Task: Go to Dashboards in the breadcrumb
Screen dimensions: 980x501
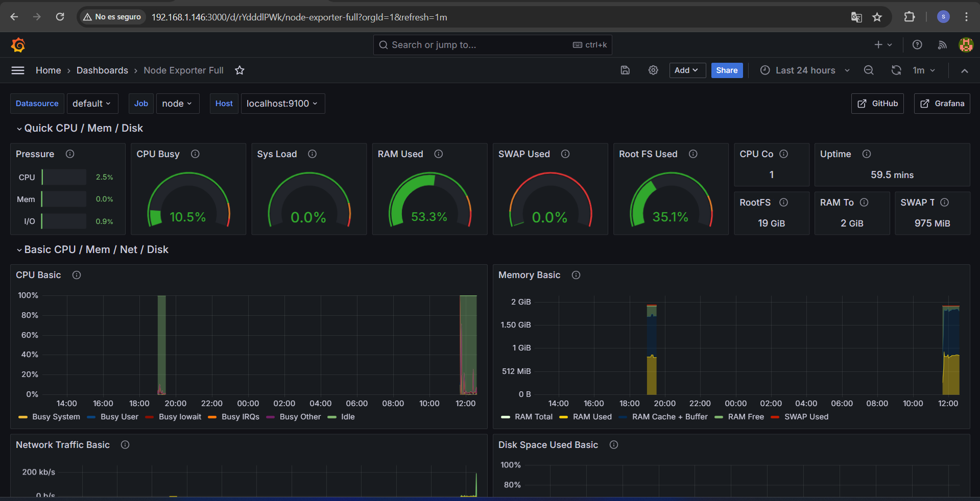Action: point(102,70)
